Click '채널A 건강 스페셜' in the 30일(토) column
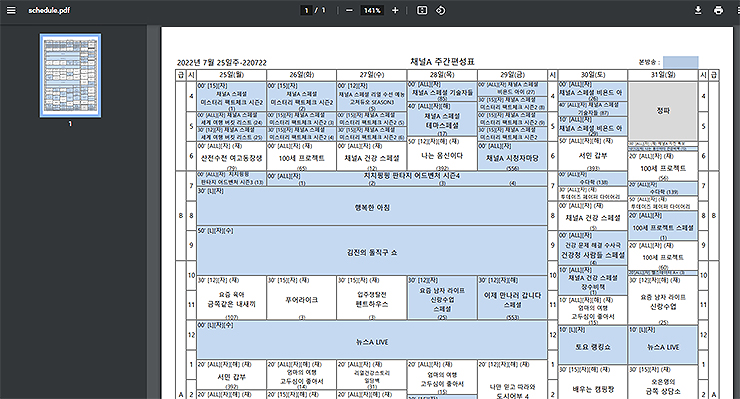This screenshot has height=399, width=740. pyautogui.click(x=593, y=216)
